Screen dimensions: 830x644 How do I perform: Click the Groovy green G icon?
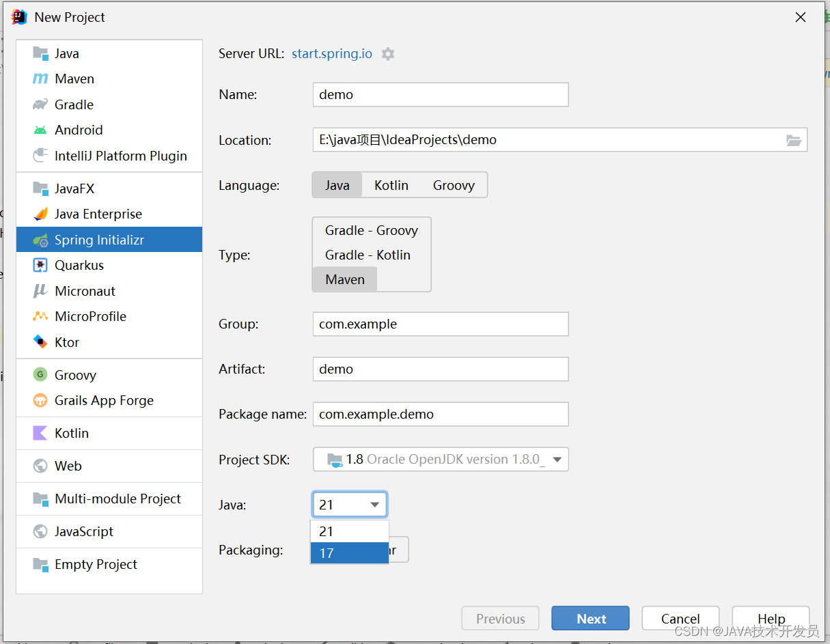click(x=41, y=375)
